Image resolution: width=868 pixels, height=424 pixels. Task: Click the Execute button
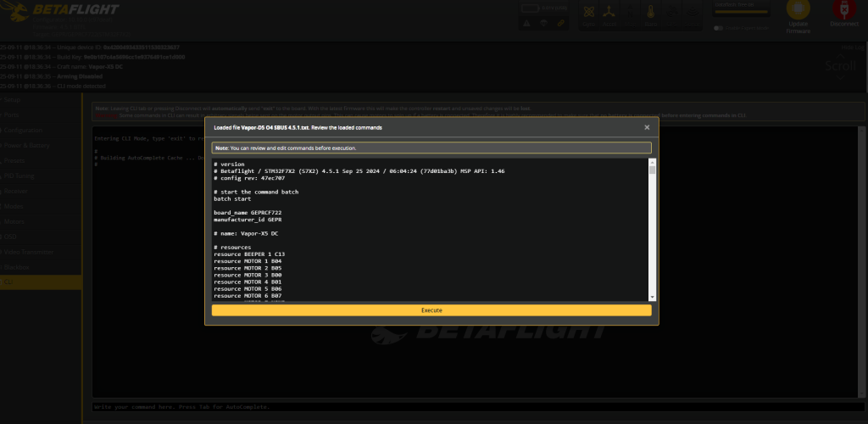tap(431, 310)
